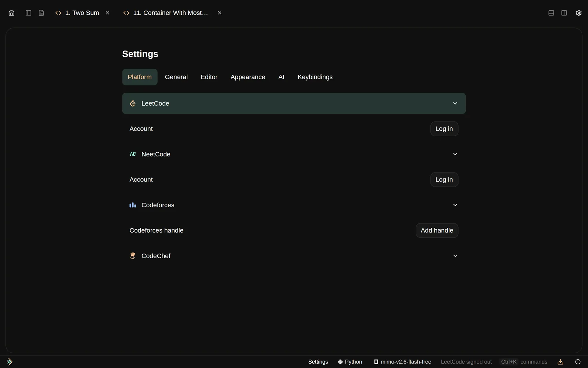Close the Container With Most tab
This screenshot has width=588, height=368.
click(219, 13)
